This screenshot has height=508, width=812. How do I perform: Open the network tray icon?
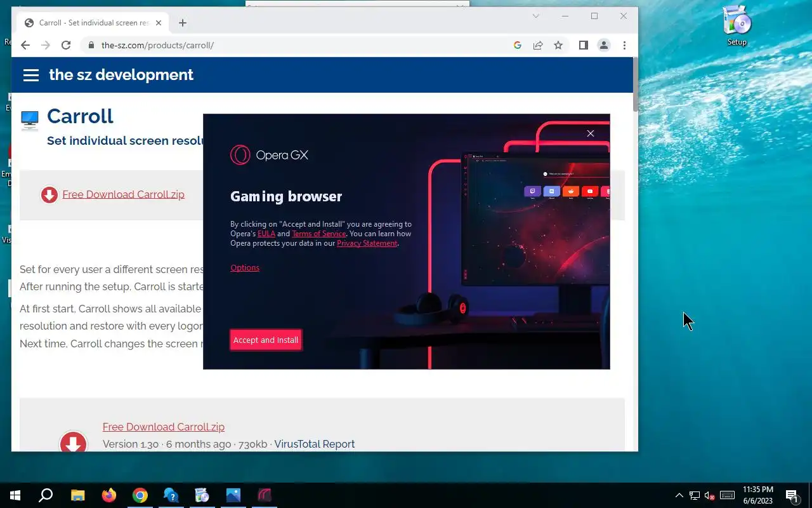coord(695,495)
